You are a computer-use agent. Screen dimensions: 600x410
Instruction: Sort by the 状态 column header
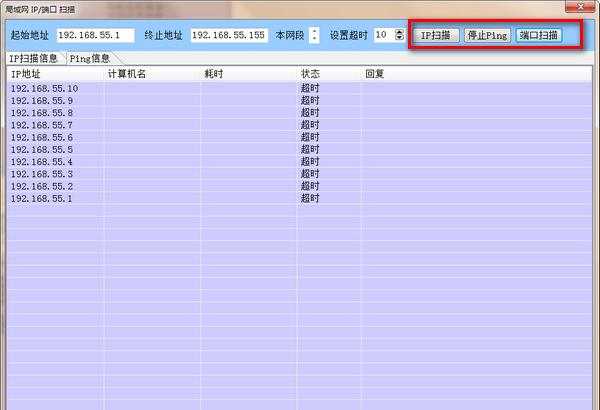(329, 74)
